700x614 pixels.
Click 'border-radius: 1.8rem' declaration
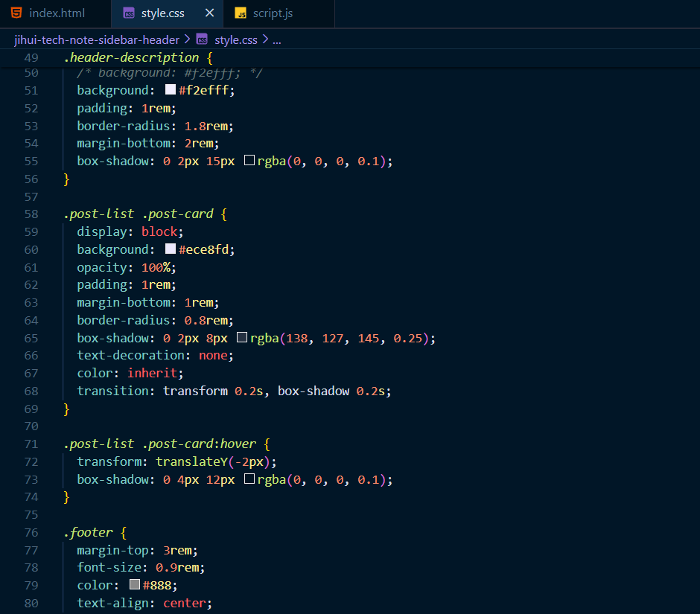click(155, 126)
